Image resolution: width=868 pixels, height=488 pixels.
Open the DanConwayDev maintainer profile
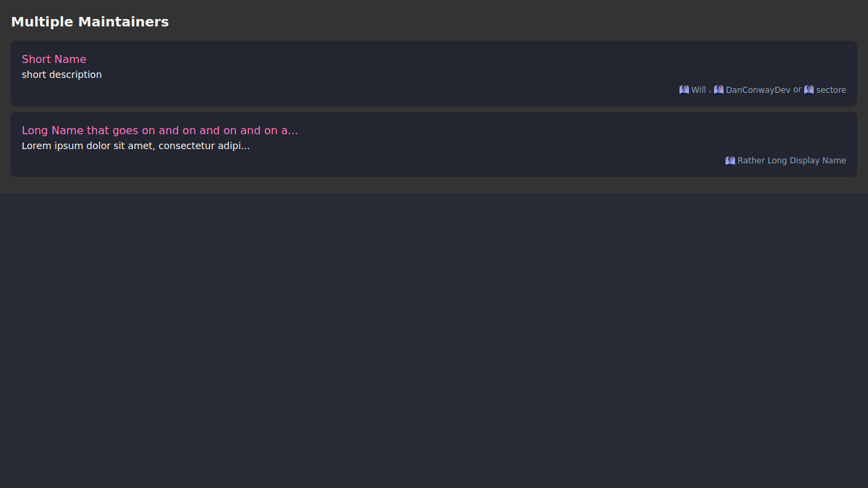point(757,90)
